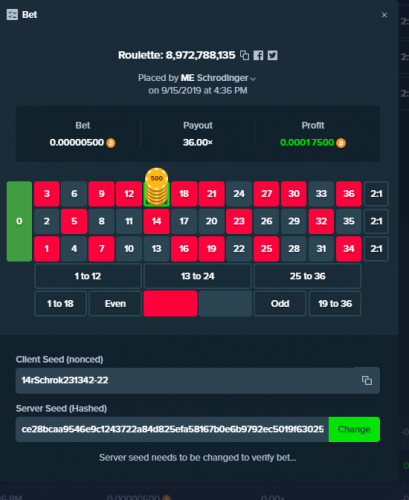Click number 30 on the board
Viewport: 409px width, 500px height.
(x=294, y=194)
